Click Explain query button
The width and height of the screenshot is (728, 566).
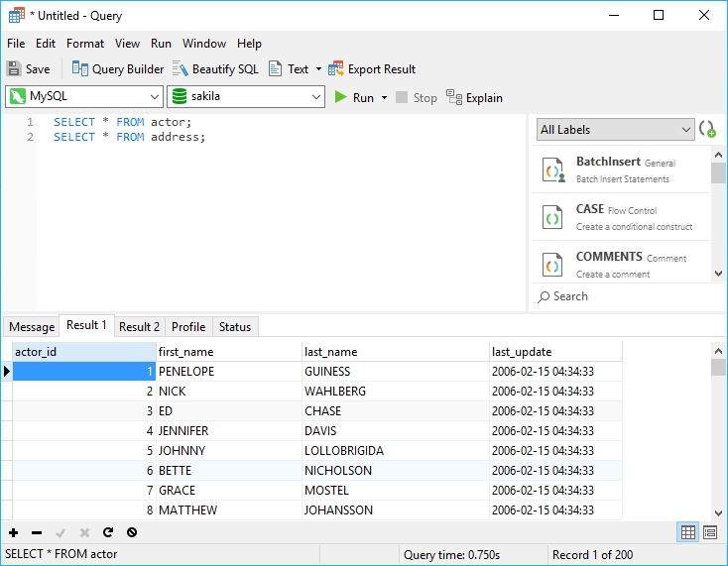474,97
